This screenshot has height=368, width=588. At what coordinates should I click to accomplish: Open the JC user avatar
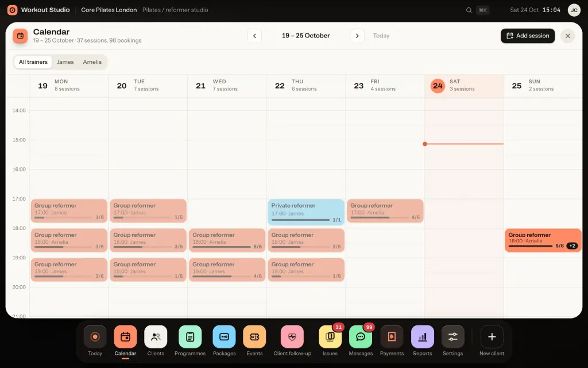coord(574,10)
